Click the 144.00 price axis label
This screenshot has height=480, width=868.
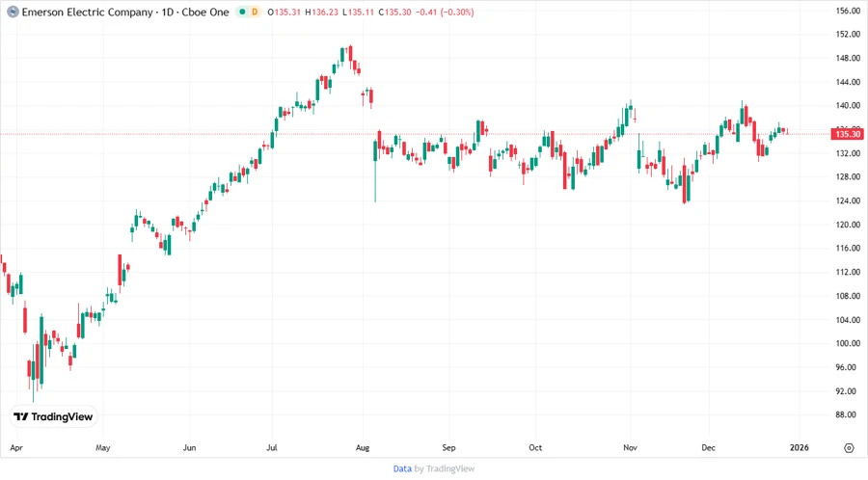(x=848, y=82)
